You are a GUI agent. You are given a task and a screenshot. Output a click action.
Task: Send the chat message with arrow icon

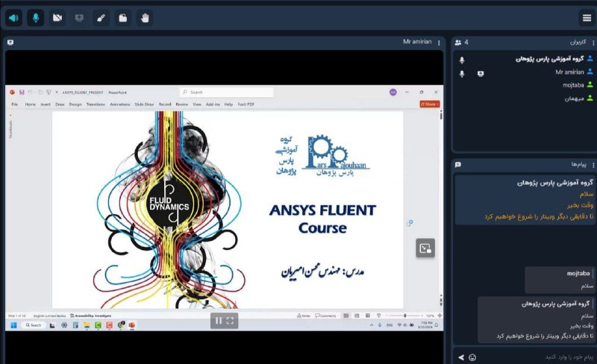(x=461, y=357)
